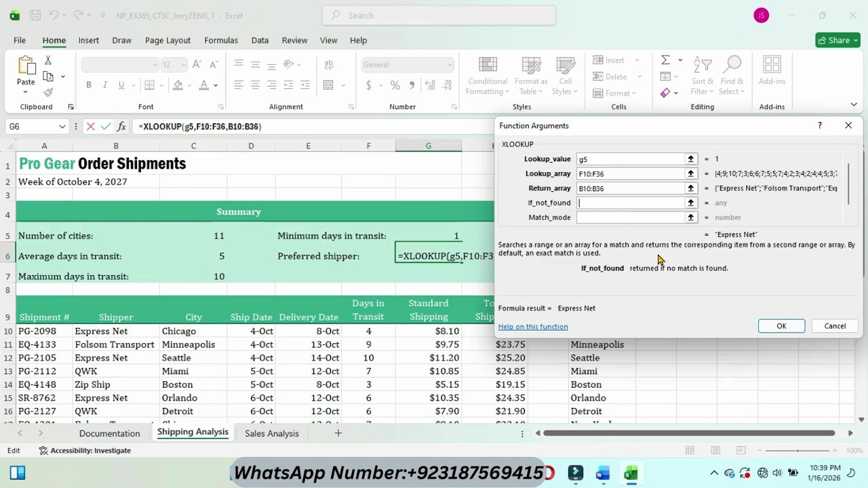This screenshot has height=488, width=868.
Task: Click the Cut scissors icon
Action: (x=48, y=60)
